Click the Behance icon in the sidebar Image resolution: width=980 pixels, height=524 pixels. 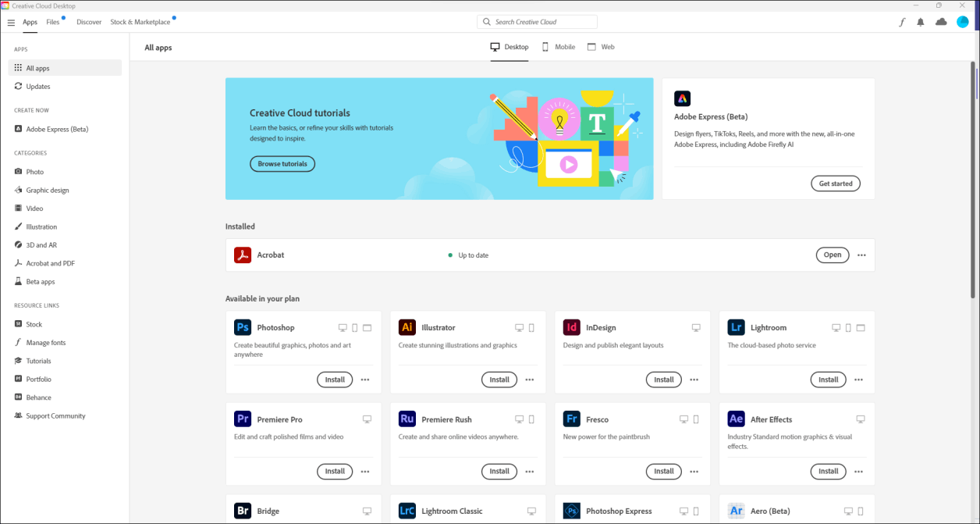[18, 397]
